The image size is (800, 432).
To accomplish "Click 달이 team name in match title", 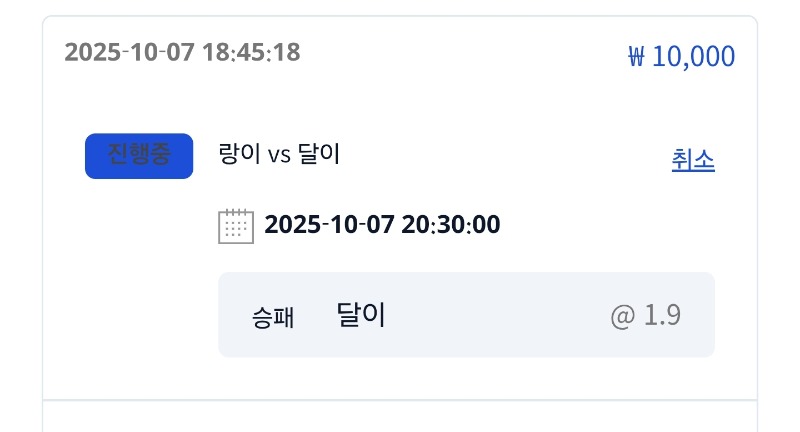I will (319, 155).
